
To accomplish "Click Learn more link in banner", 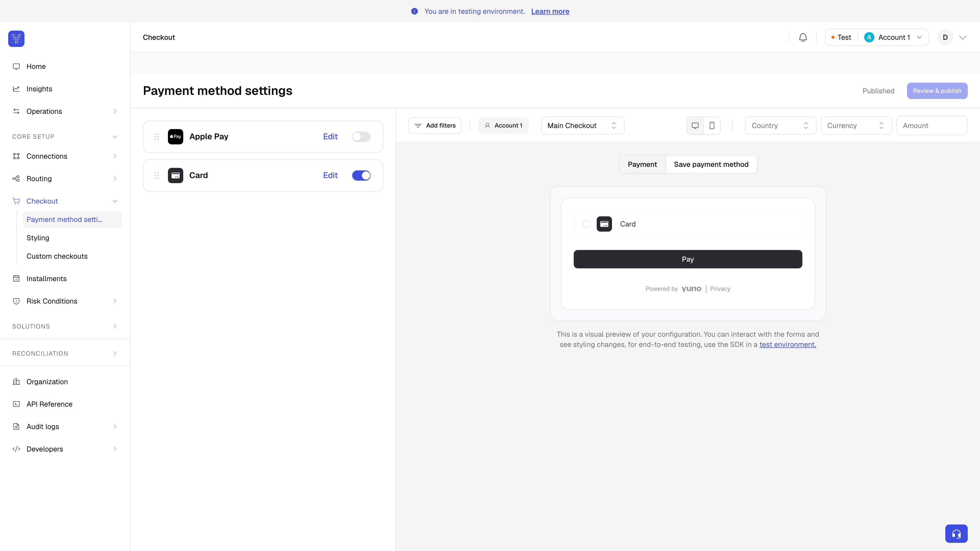I will 550,11.
